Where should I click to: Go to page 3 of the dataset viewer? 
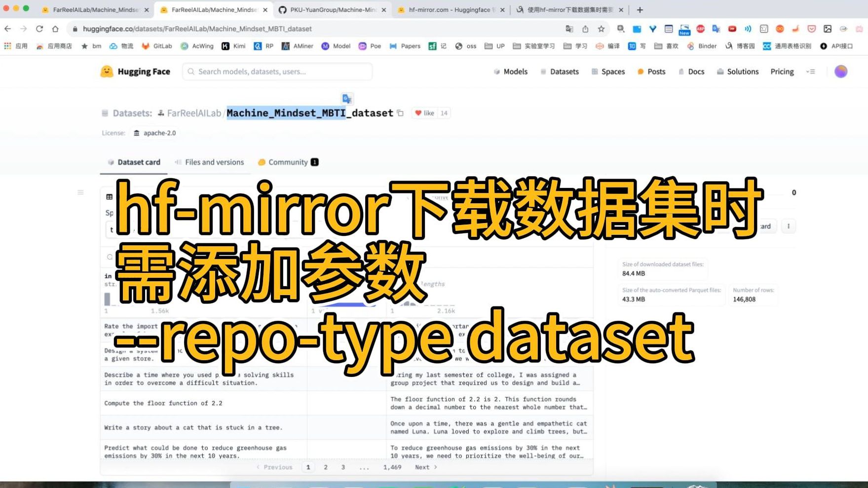(343, 467)
